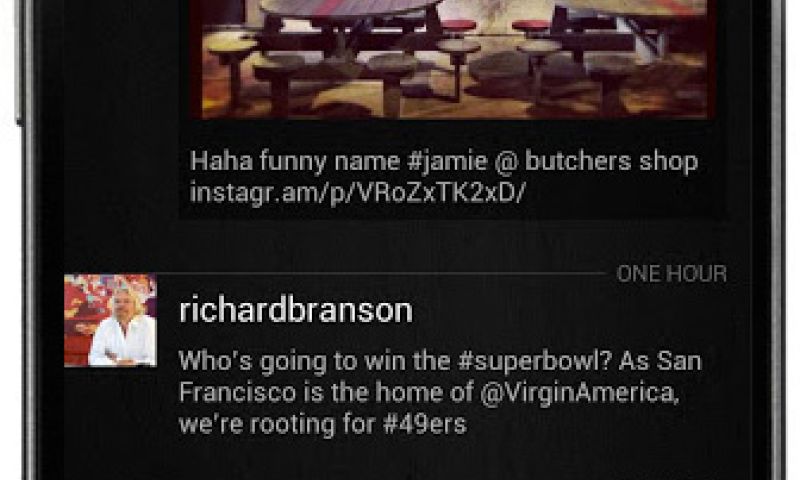Tap the #superbowl hashtag

tap(534, 361)
